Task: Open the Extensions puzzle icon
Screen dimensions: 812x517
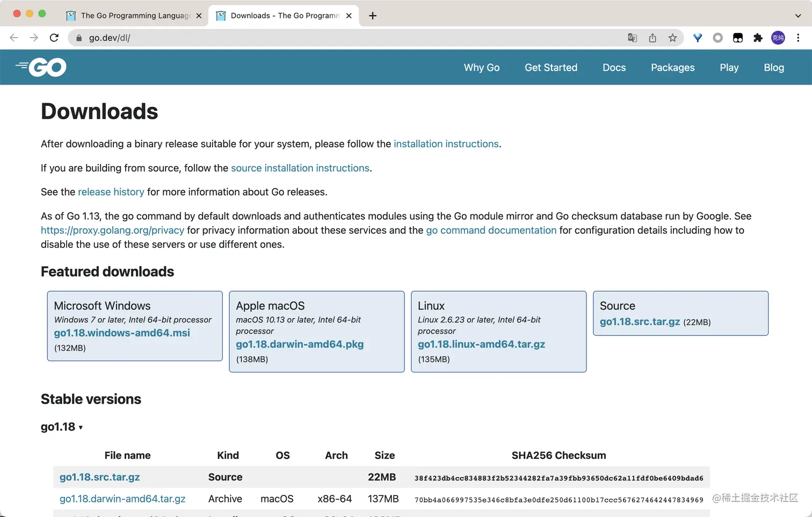Action: 758,38
